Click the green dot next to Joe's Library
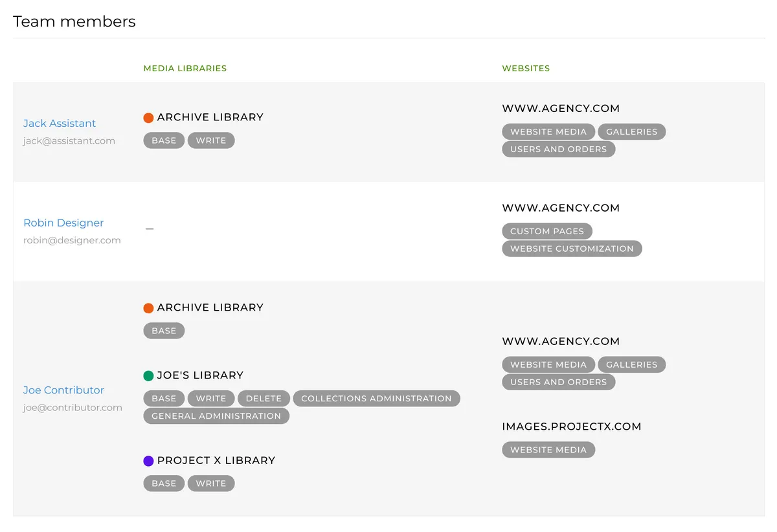 [x=148, y=375]
